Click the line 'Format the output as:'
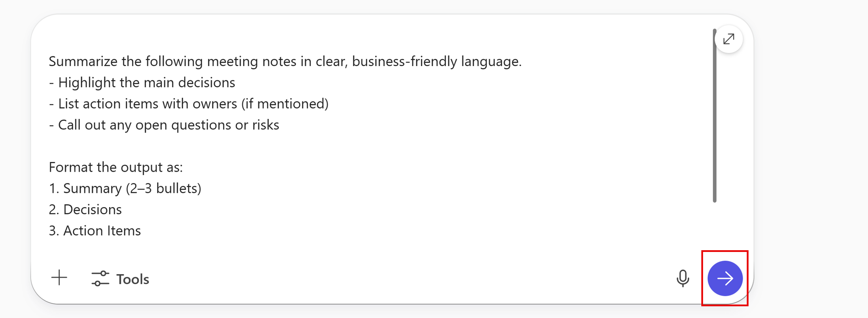This screenshot has width=868, height=318. (x=116, y=167)
